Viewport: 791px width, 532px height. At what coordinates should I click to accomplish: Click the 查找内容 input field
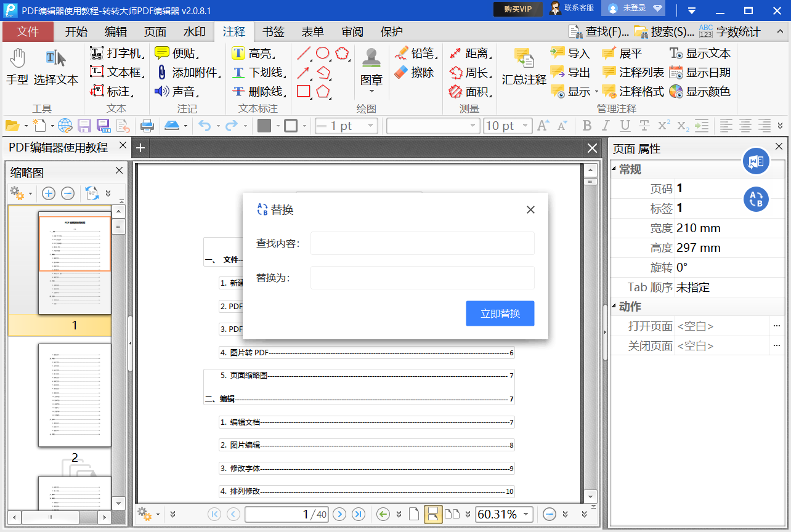click(422, 243)
